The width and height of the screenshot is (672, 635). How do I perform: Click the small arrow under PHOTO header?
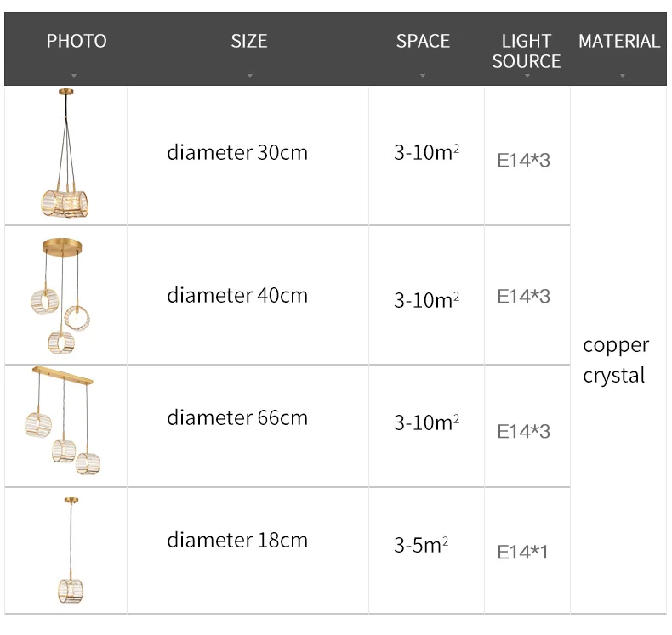coord(74,77)
